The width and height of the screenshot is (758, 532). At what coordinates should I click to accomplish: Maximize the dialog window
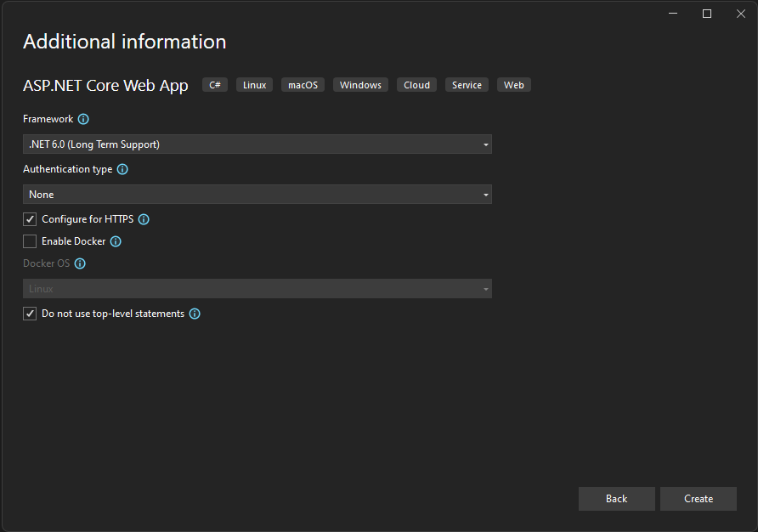click(707, 14)
